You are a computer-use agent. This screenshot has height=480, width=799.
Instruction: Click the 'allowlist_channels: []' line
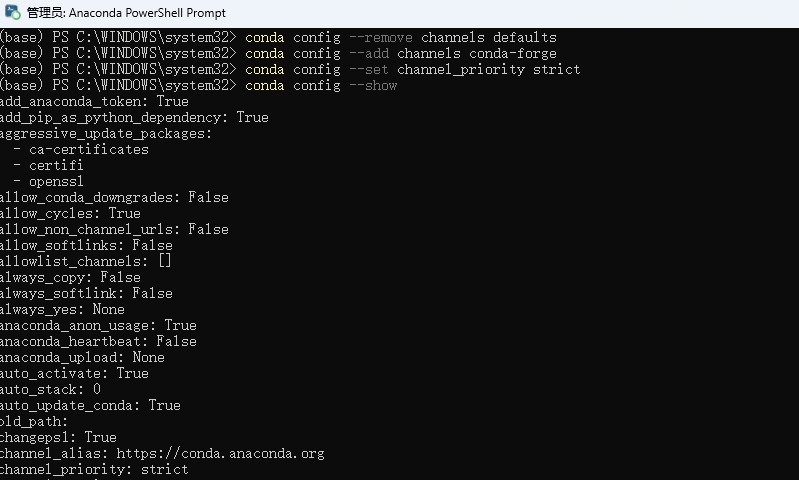86,261
